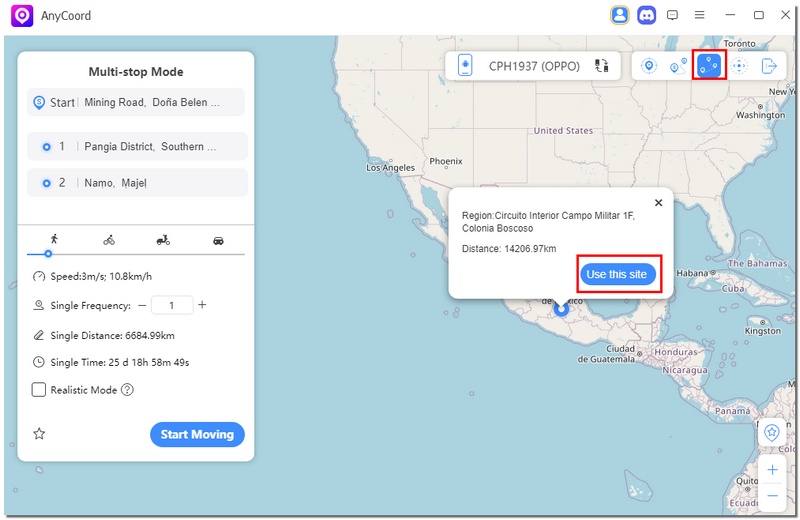Switch to Modify Location mode icon
800x520 pixels.
(x=649, y=66)
